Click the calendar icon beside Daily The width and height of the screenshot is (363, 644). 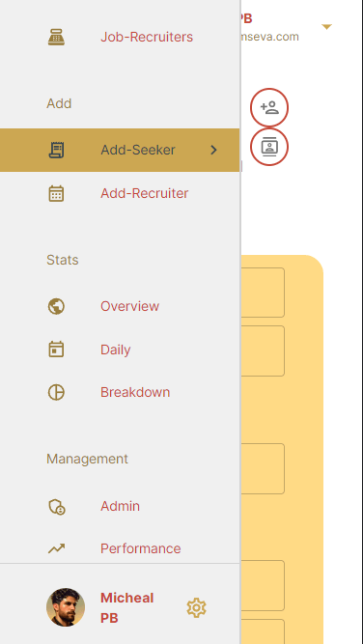click(56, 350)
